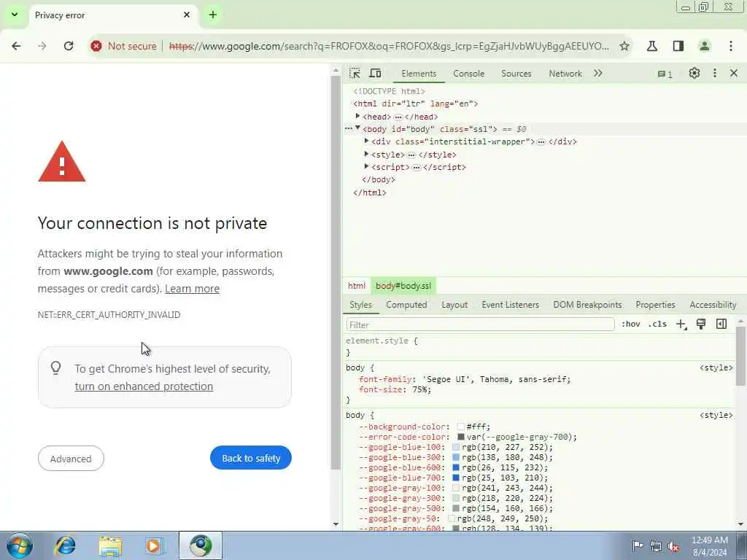Open the DOM Breakpoints tab

pyautogui.click(x=587, y=305)
